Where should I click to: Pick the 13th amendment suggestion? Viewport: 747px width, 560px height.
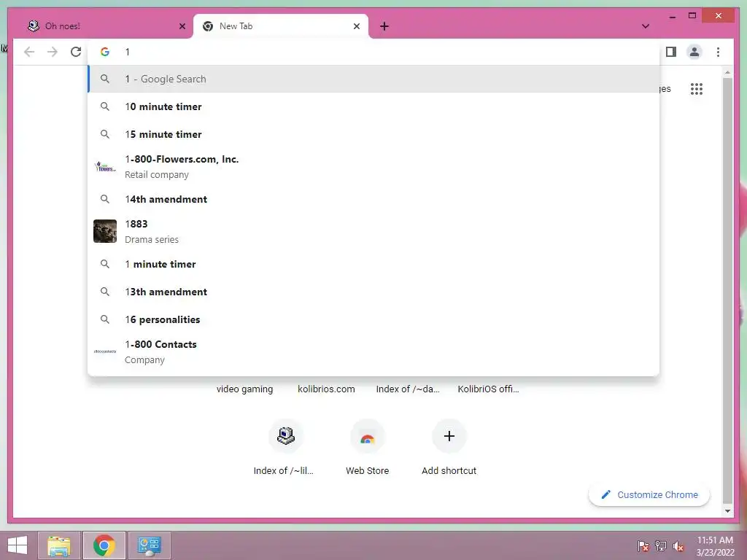(373, 292)
